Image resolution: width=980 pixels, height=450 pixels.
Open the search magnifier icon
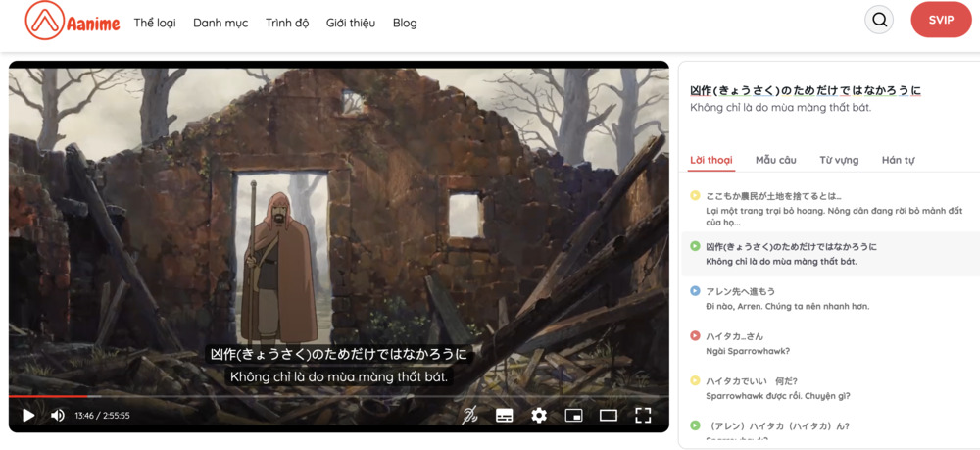coord(879,20)
